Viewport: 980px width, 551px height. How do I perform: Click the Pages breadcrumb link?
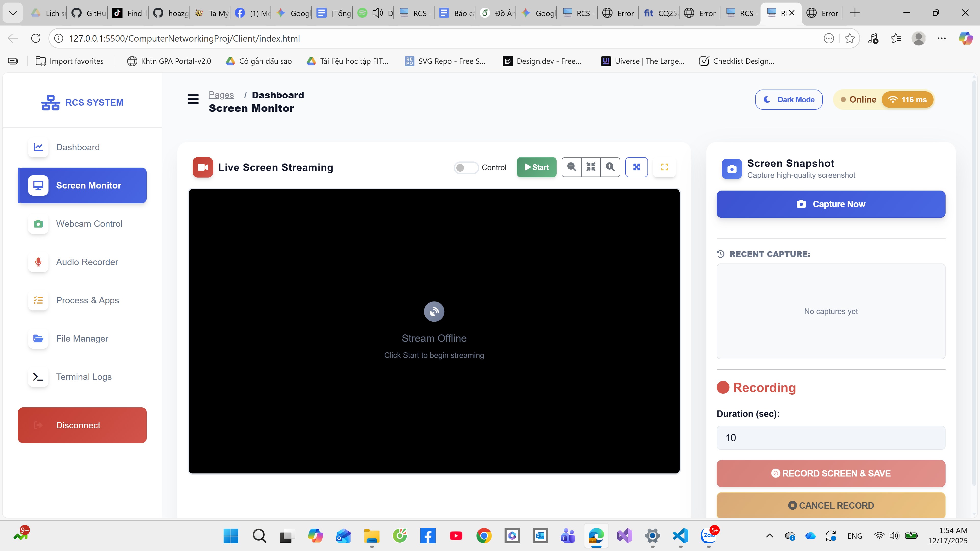[x=221, y=95]
